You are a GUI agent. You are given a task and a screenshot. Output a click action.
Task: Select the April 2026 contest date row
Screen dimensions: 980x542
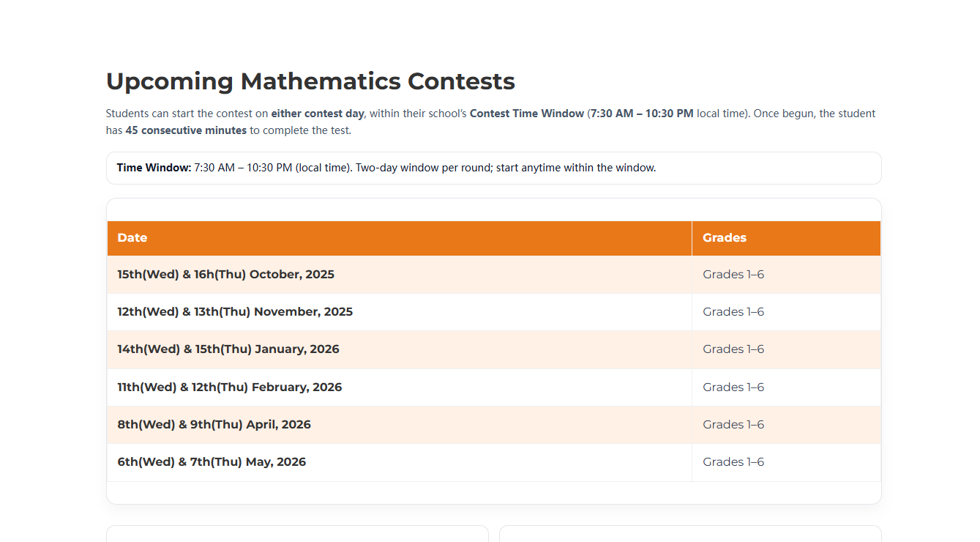[214, 425]
